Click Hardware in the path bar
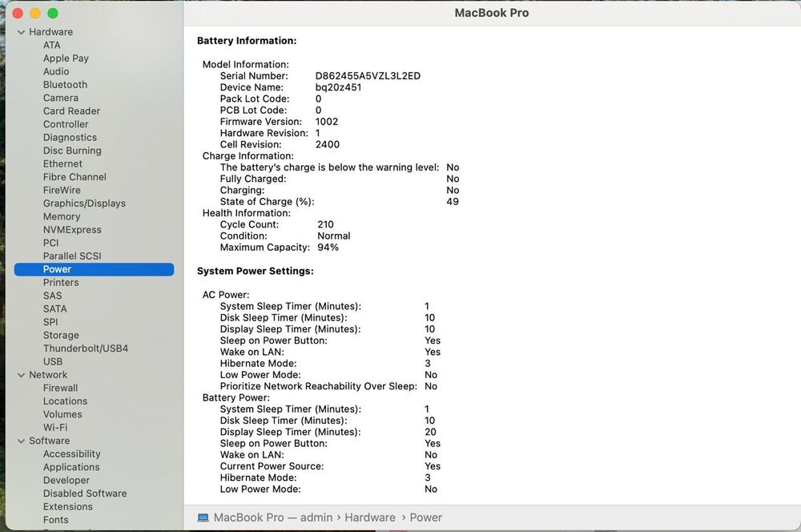Image resolution: width=801 pixels, height=532 pixels. pyautogui.click(x=370, y=518)
